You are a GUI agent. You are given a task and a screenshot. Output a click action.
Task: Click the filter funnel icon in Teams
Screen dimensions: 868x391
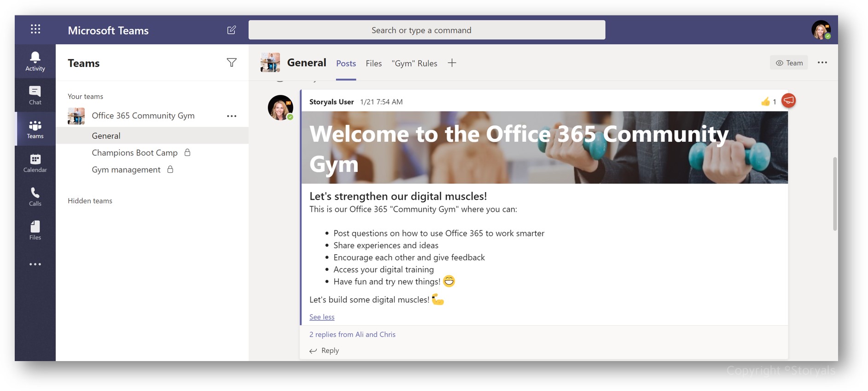click(x=232, y=63)
